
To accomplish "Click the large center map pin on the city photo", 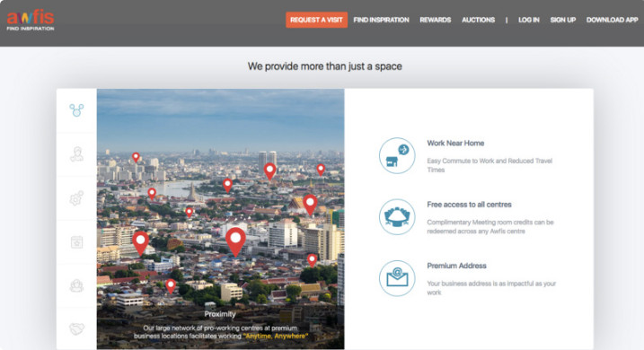I will point(235,242).
